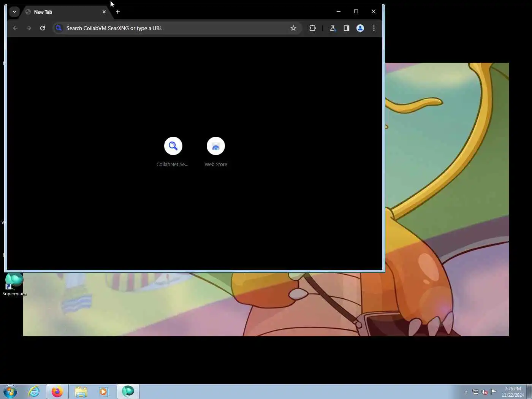Viewport: 532px width, 399px height.
Task: Launch Internet Explorer from taskbar
Action: coord(34,391)
